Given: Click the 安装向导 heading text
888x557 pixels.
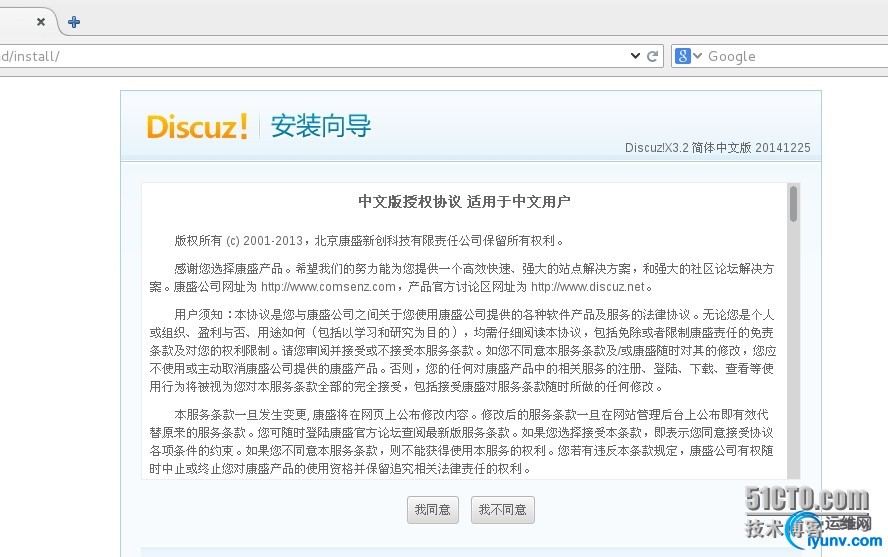Looking at the screenshot, I should click(321, 126).
